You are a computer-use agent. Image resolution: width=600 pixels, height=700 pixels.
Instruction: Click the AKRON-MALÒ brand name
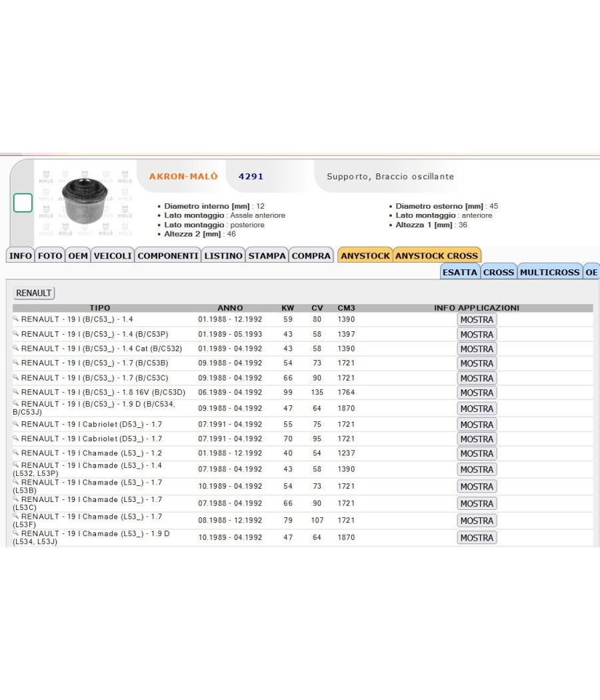tap(183, 177)
